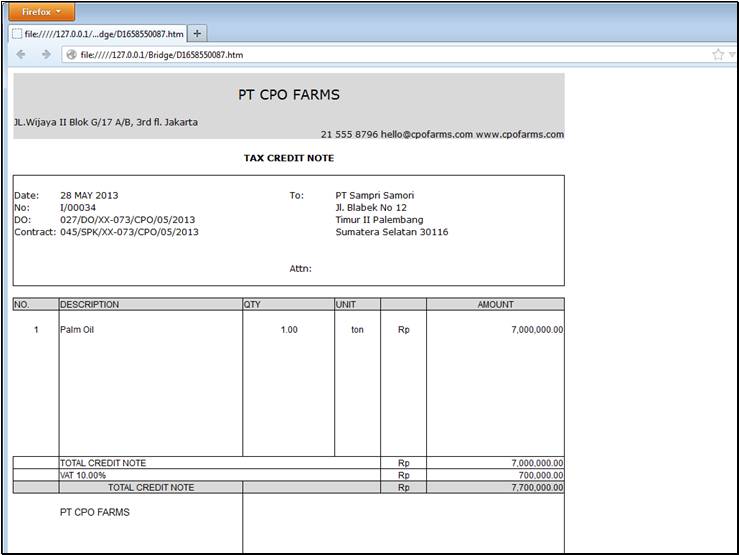Open the Firefox application menu button
Viewport: 739px width, 555px height.
(41, 12)
